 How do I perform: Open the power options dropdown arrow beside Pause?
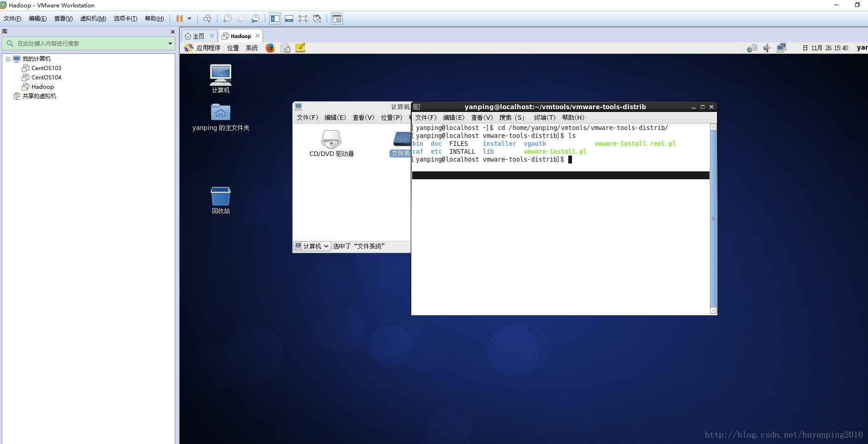pyautogui.click(x=189, y=19)
